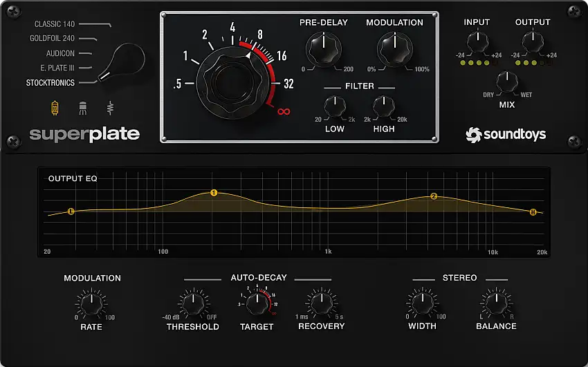
Task: Click the OFF label by Threshold knob
Action: coord(212,317)
